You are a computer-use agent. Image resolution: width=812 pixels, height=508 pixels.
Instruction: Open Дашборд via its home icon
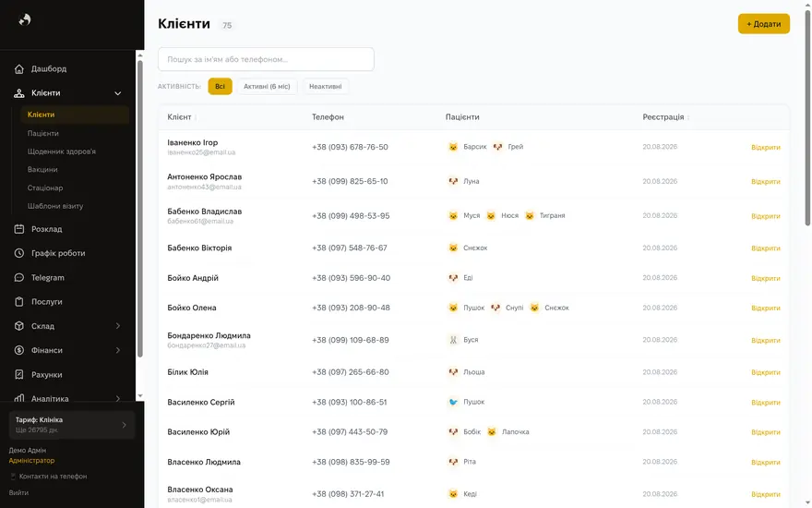pos(19,69)
